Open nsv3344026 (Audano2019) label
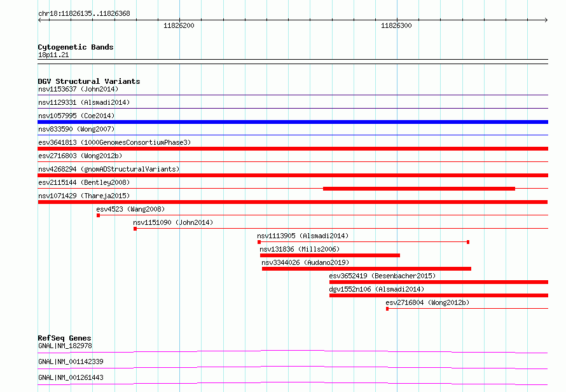This screenshot has height=392, width=566. [305, 262]
